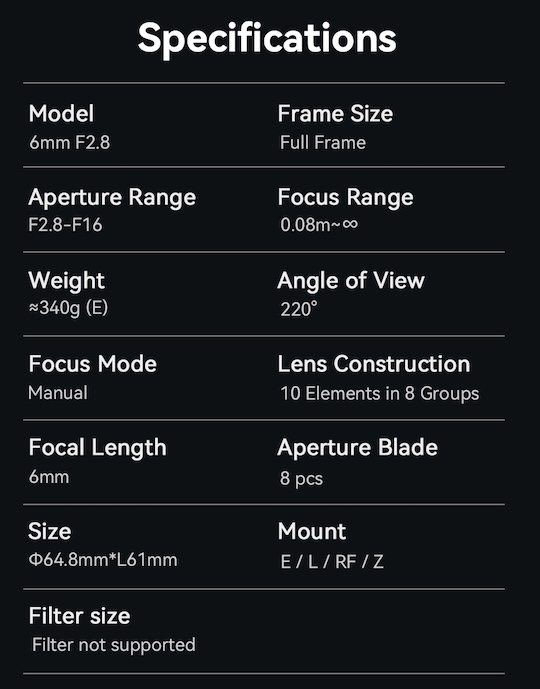Click 10 Elements in 8 Groups text
The width and height of the screenshot is (540, 689).
(380, 393)
